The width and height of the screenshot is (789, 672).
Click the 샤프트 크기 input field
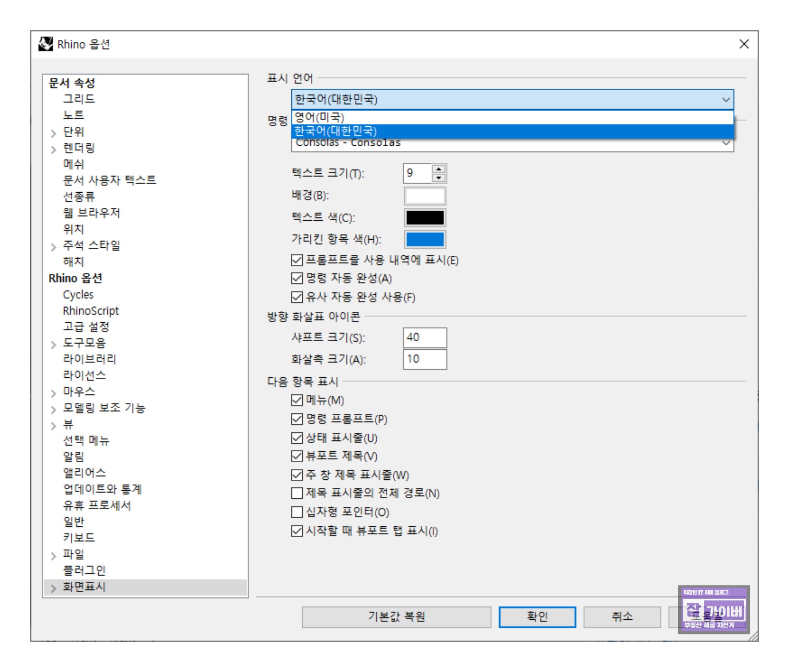click(x=425, y=338)
